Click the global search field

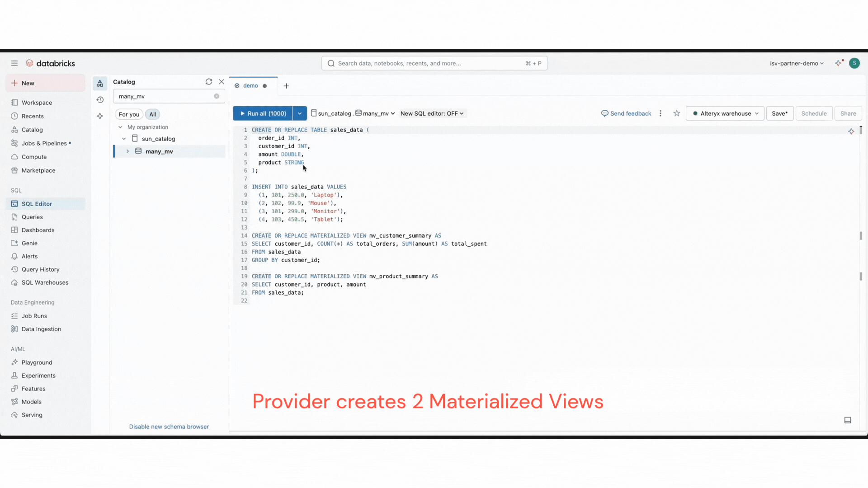pos(434,63)
